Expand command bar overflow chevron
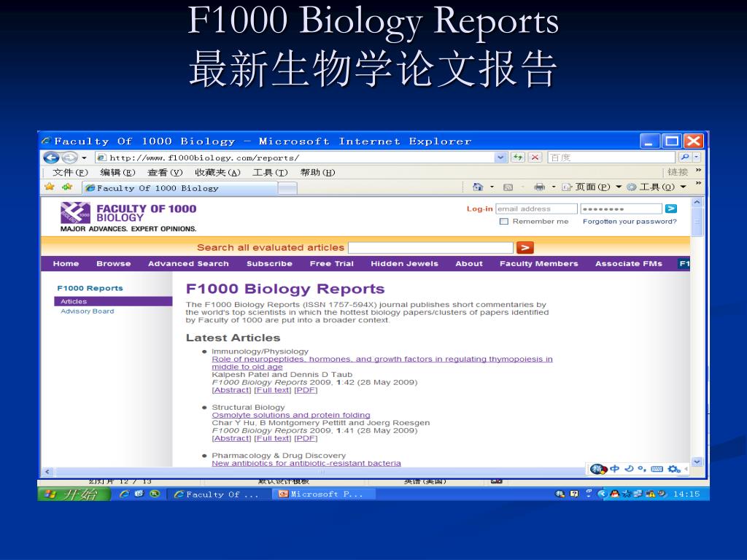747x560 pixels. (x=698, y=183)
